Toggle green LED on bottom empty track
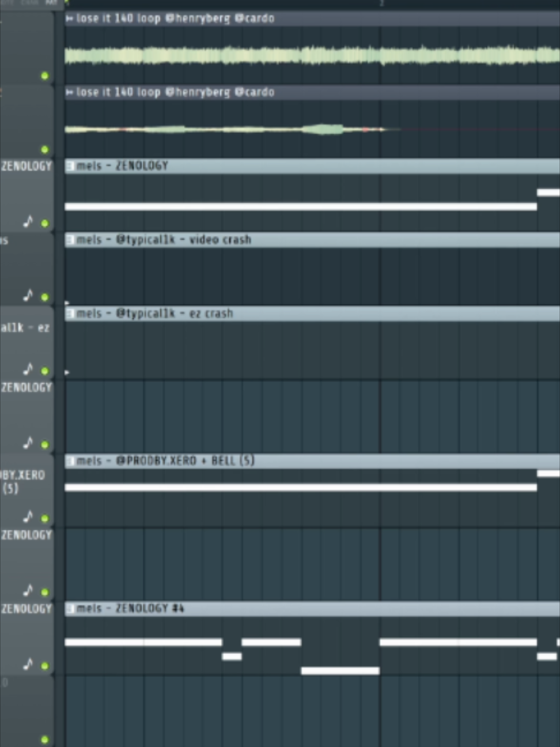Image resolution: width=560 pixels, height=747 pixels. (45, 740)
